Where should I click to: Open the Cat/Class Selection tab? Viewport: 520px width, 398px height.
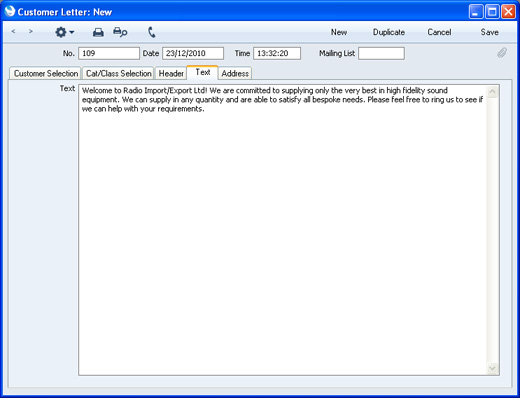point(119,73)
